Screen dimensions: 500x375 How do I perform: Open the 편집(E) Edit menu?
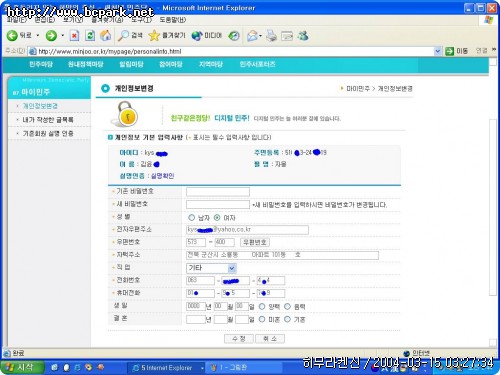point(45,20)
